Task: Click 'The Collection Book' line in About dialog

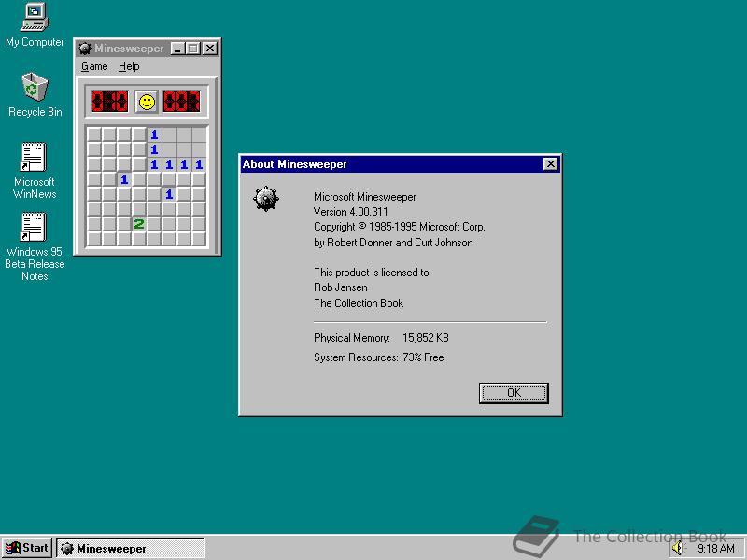Action: [x=359, y=302]
